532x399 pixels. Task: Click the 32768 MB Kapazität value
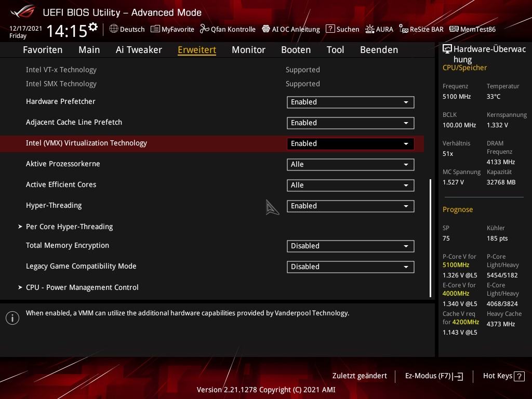501,182
